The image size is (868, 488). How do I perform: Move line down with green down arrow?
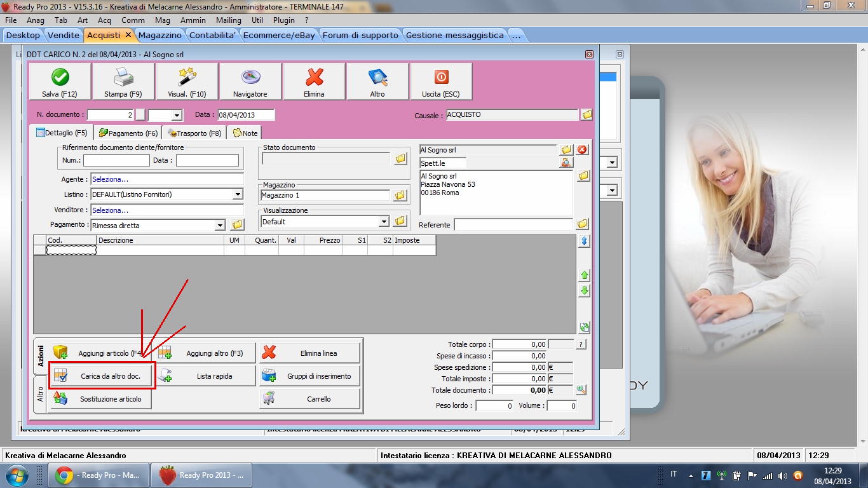[x=585, y=291]
